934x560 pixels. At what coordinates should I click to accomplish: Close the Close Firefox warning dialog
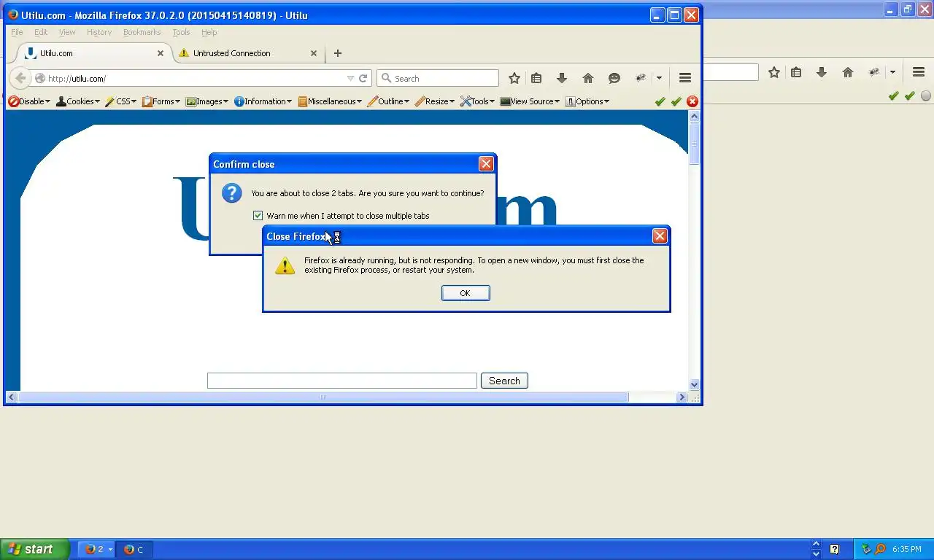pos(660,236)
